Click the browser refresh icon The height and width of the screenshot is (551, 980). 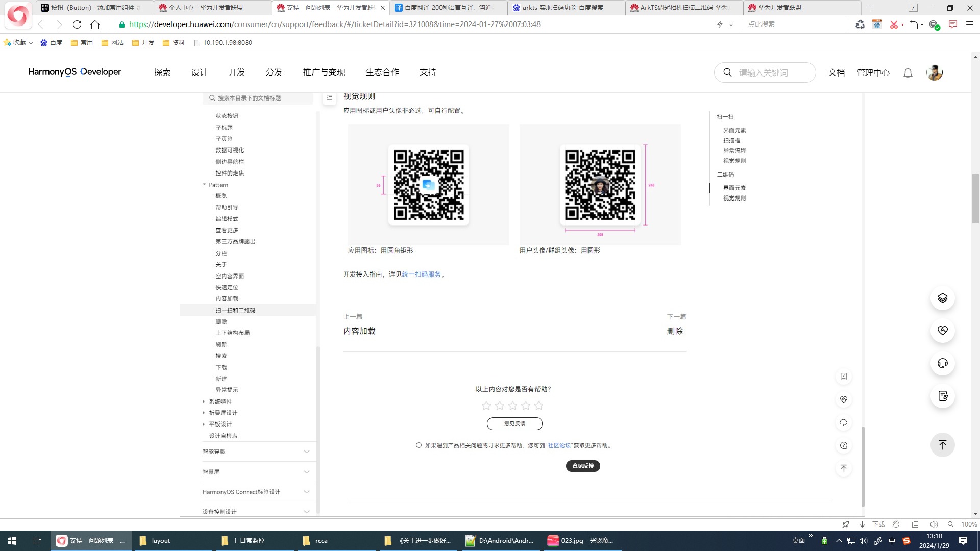pos(77,24)
